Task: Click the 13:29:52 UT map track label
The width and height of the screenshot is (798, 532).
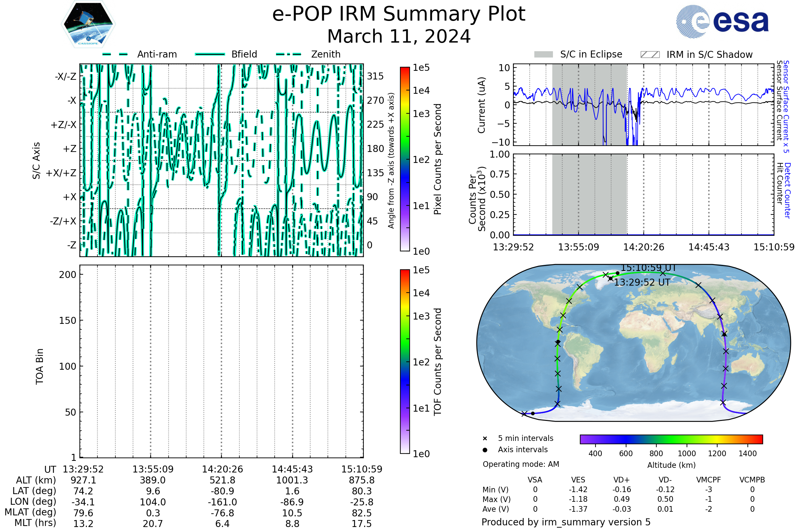Action: [642, 283]
